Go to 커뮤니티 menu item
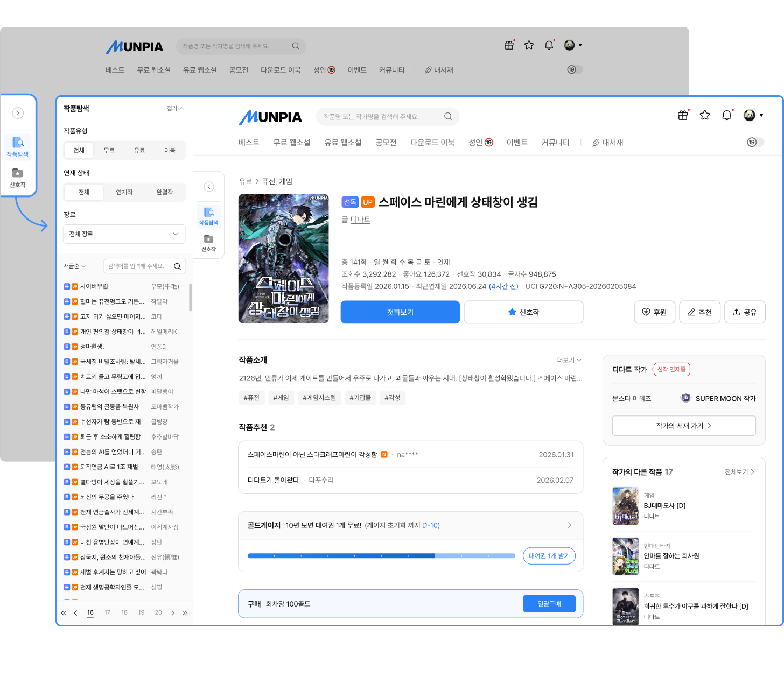This screenshot has height=691, width=784. click(555, 143)
